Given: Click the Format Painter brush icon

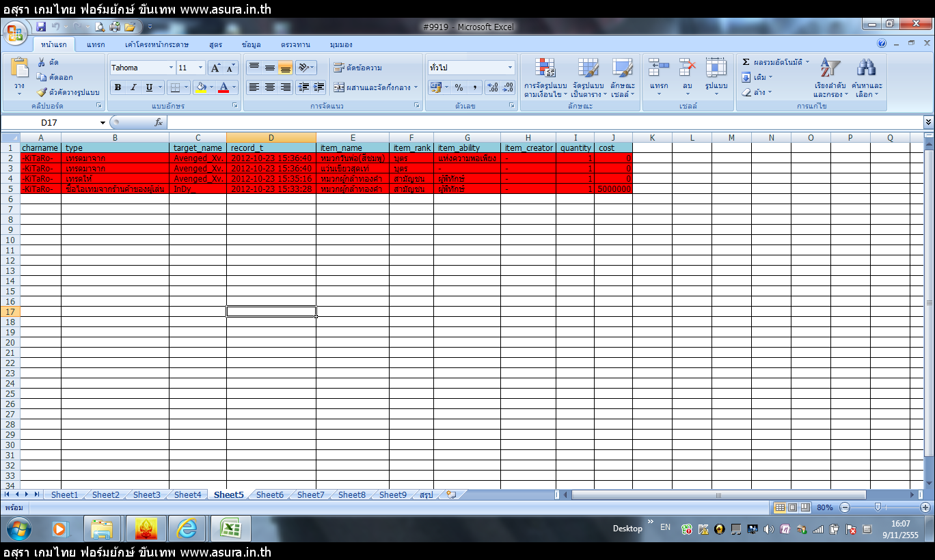Looking at the screenshot, I should (x=42, y=92).
